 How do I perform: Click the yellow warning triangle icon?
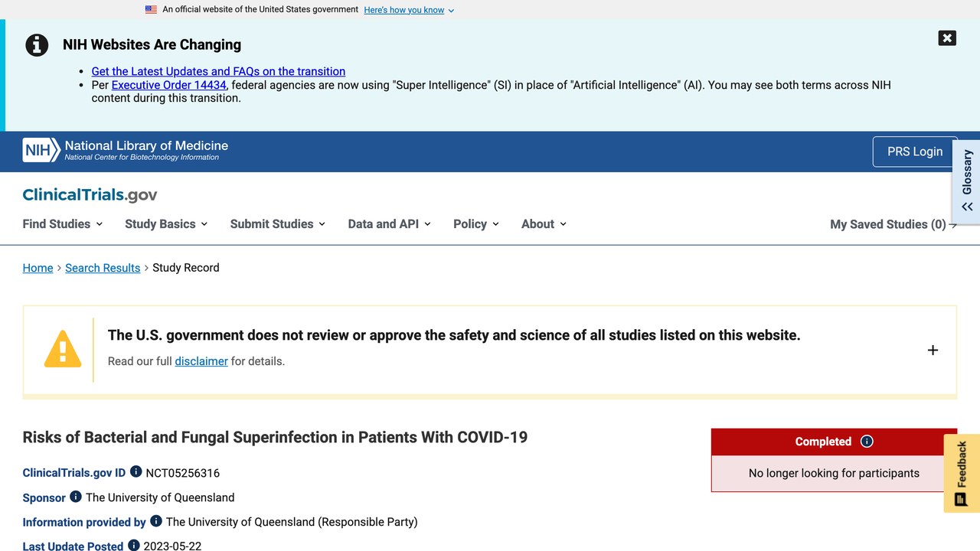click(63, 349)
